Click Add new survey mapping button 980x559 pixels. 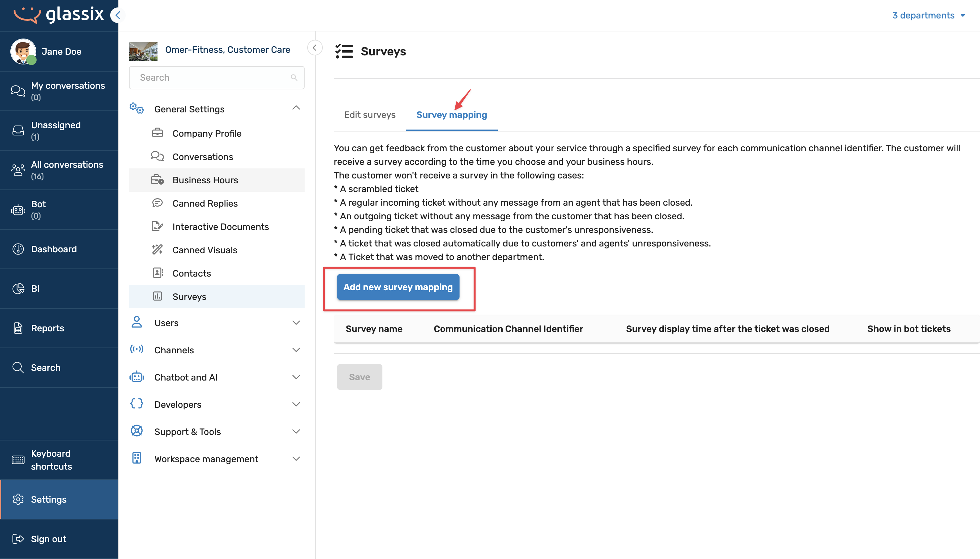click(398, 287)
